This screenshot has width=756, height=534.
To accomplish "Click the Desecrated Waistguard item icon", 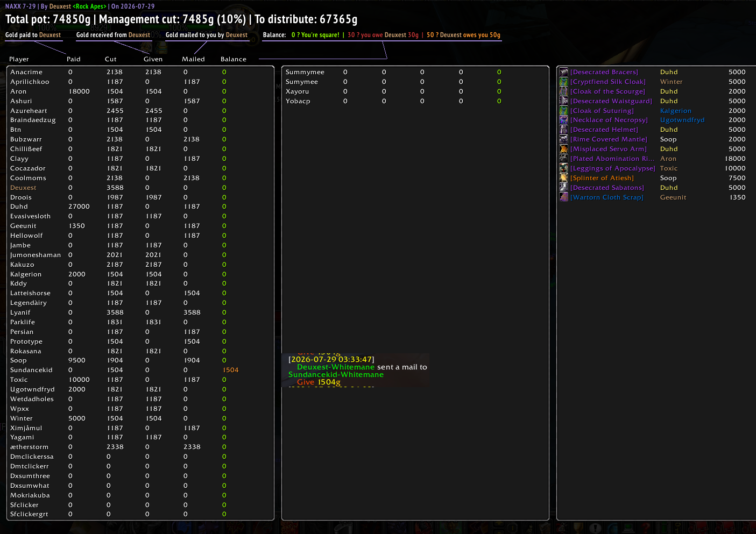I will pos(563,101).
